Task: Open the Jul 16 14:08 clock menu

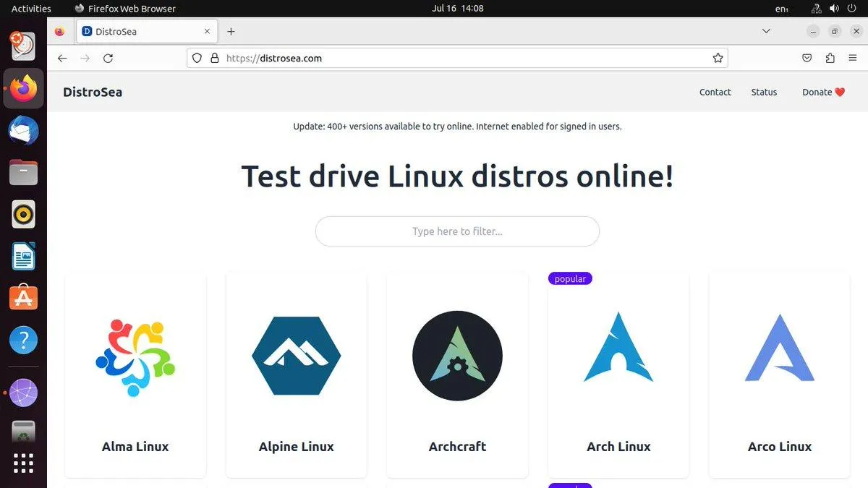Action: [x=457, y=9]
